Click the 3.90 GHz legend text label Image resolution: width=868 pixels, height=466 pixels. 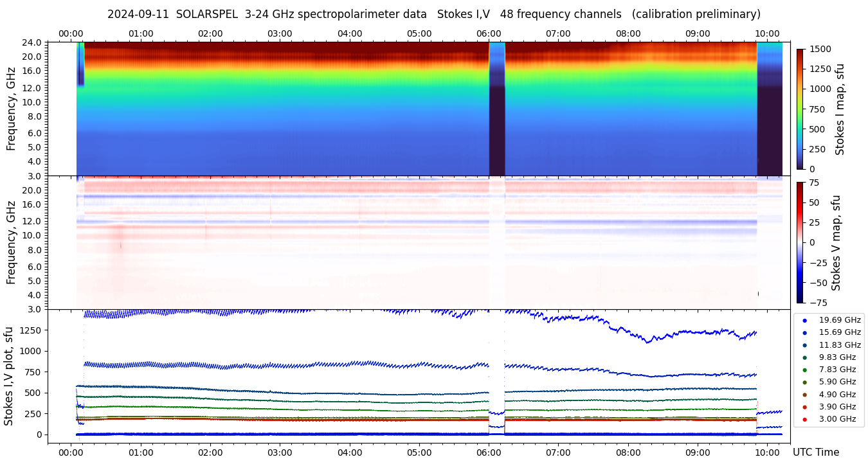[x=836, y=407]
